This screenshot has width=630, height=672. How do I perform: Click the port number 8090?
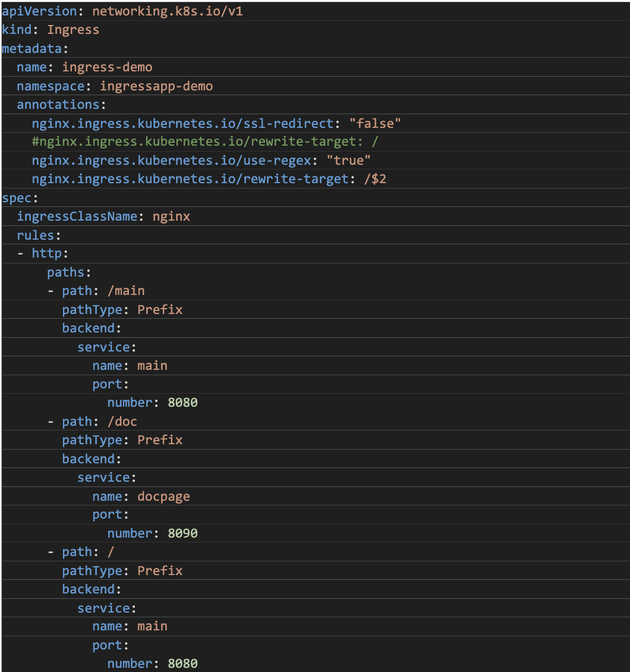click(183, 533)
